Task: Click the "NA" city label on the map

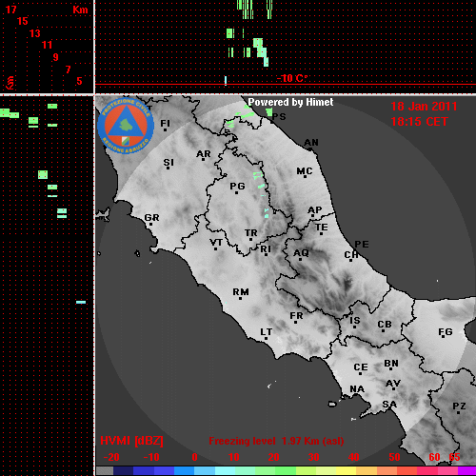Action: [x=357, y=389]
